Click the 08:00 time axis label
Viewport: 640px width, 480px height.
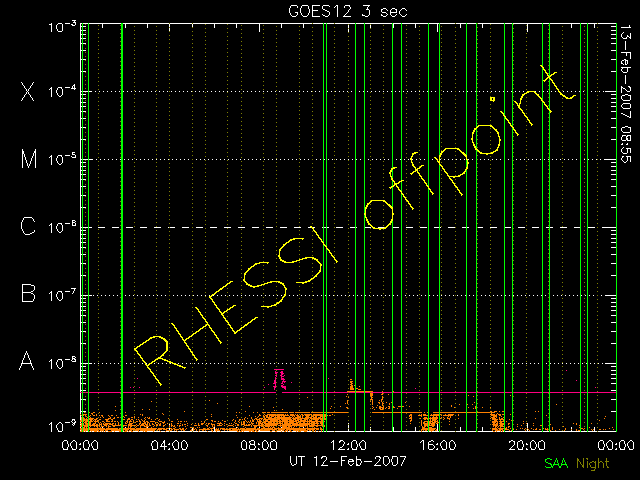pos(259,444)
